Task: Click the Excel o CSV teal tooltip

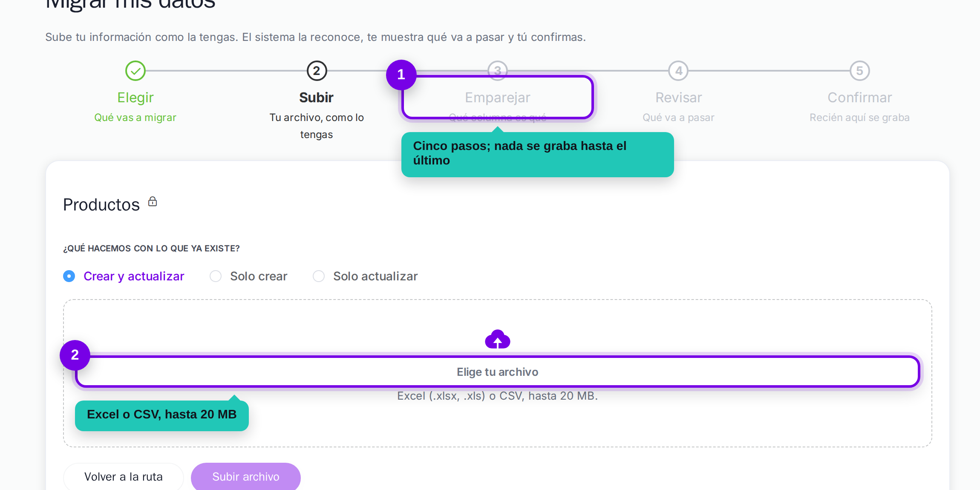Action: [162, 415]
